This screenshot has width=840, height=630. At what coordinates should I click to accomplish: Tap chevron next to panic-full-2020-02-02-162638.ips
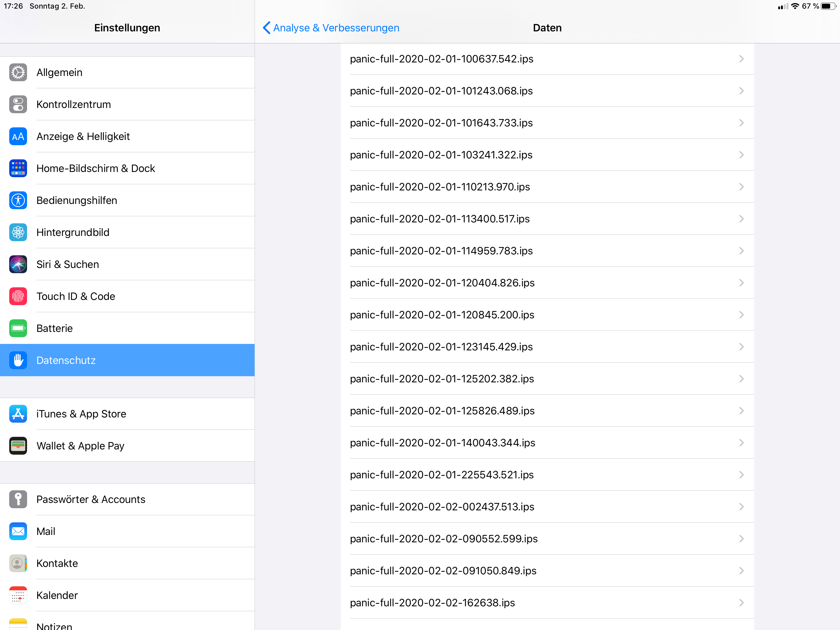tap(741, 603)
